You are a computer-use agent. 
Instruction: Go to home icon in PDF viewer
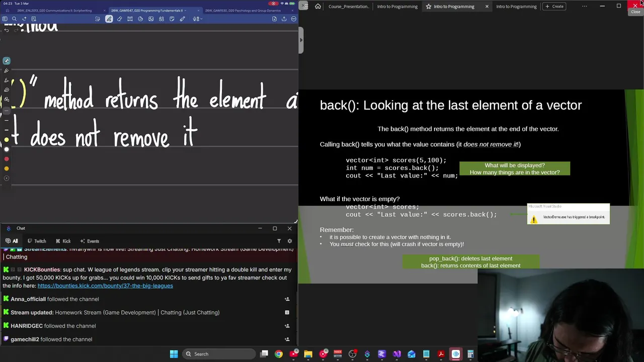[317, 6]
